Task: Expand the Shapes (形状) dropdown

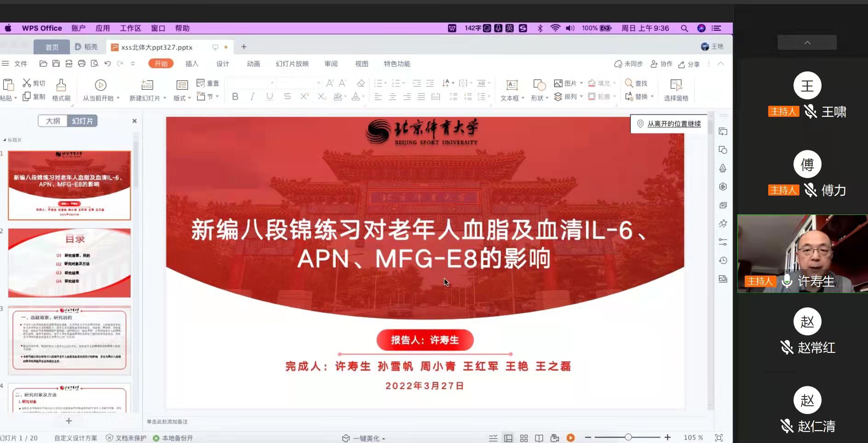Action: [x=540, y=98]
